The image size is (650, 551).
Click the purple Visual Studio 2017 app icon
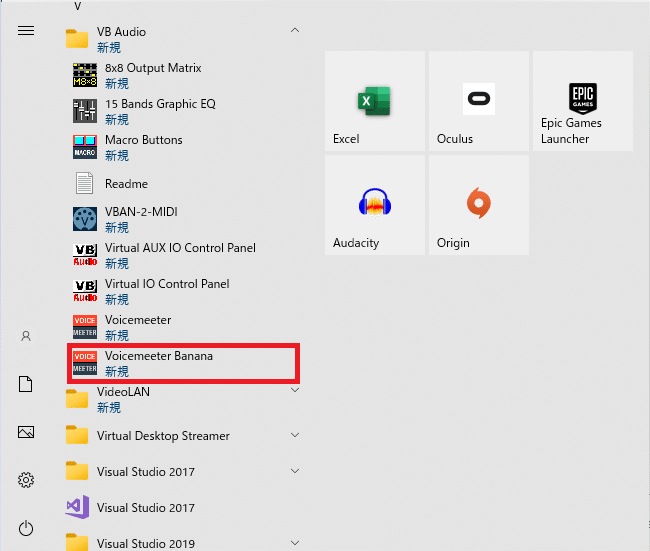[78, 507]
